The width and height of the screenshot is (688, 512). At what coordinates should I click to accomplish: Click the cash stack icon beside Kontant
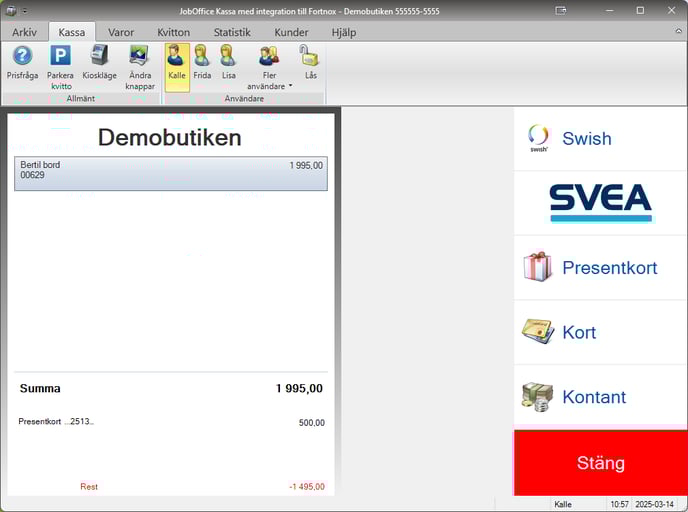click(538, 397)
